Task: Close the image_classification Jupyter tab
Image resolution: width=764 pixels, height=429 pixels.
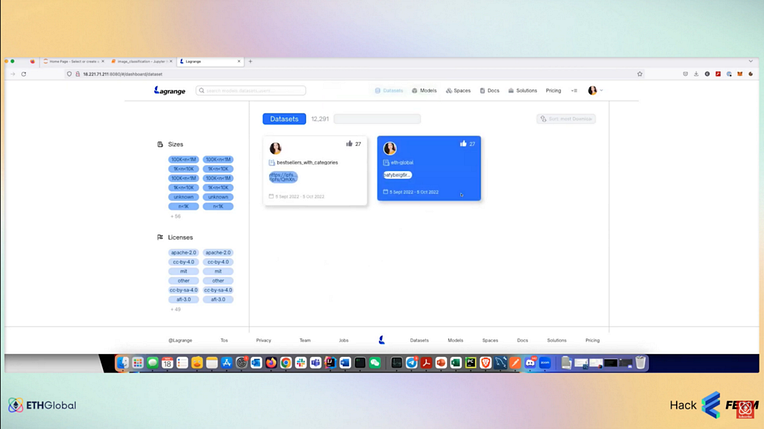Action: [x=171, y=61]
